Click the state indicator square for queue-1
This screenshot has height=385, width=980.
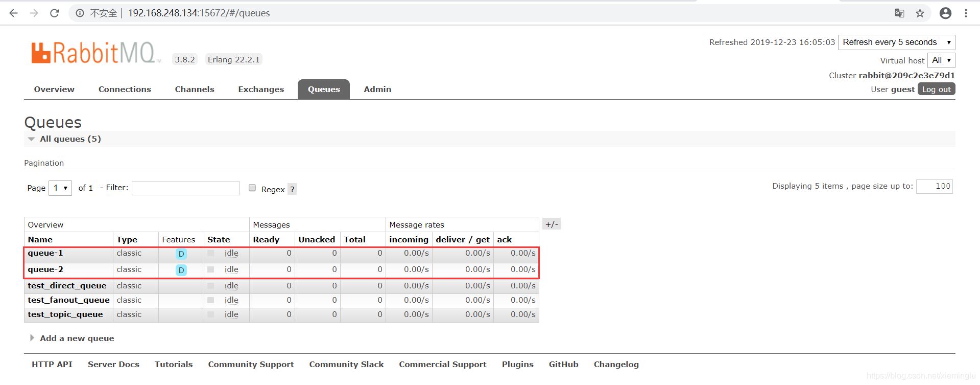tap(210, 253)
